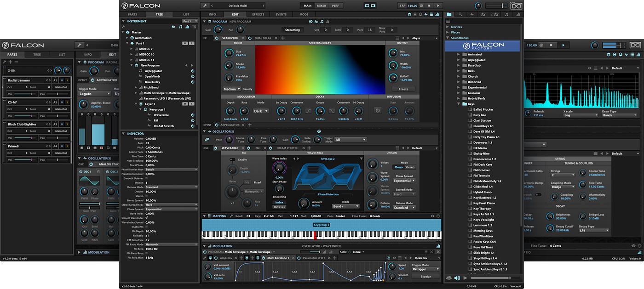Image resolution: width=644 pixels, height=289 pixels.
Task: Toggle IRCAM Stretch power in instrument tree
Action: [x=193, y=126]
